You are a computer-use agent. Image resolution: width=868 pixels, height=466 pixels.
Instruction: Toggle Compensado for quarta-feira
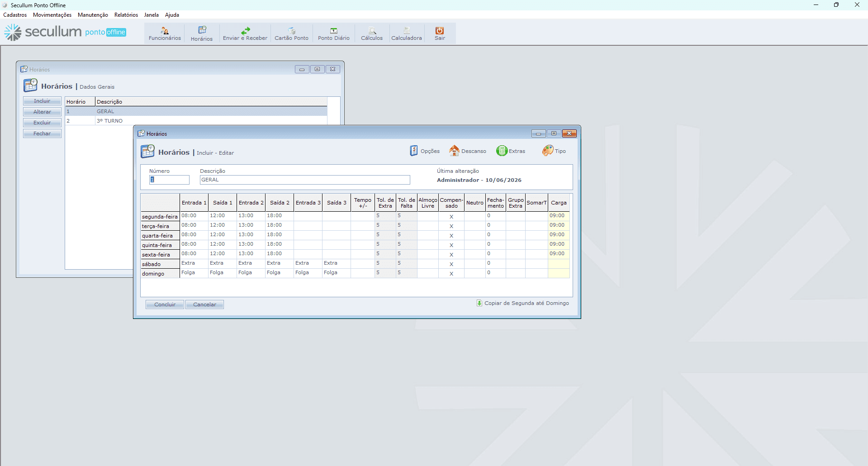click(x=451, y=235)
